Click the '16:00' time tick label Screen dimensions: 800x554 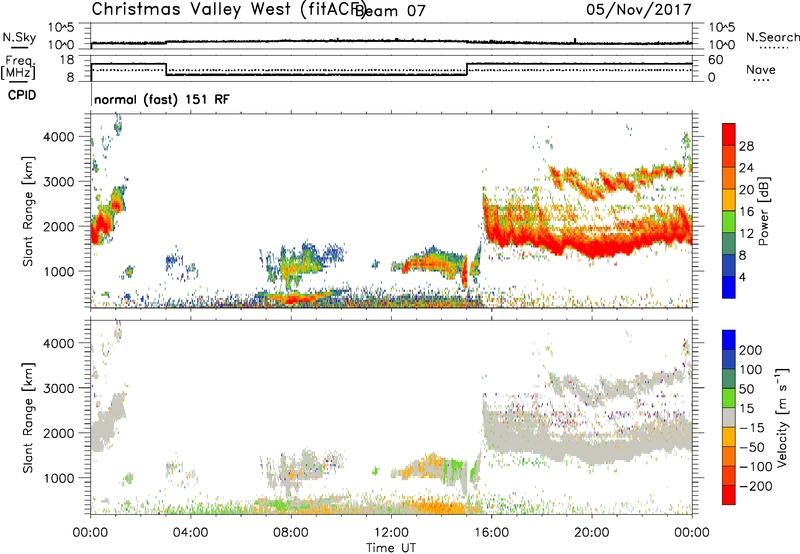coord(491,533)
